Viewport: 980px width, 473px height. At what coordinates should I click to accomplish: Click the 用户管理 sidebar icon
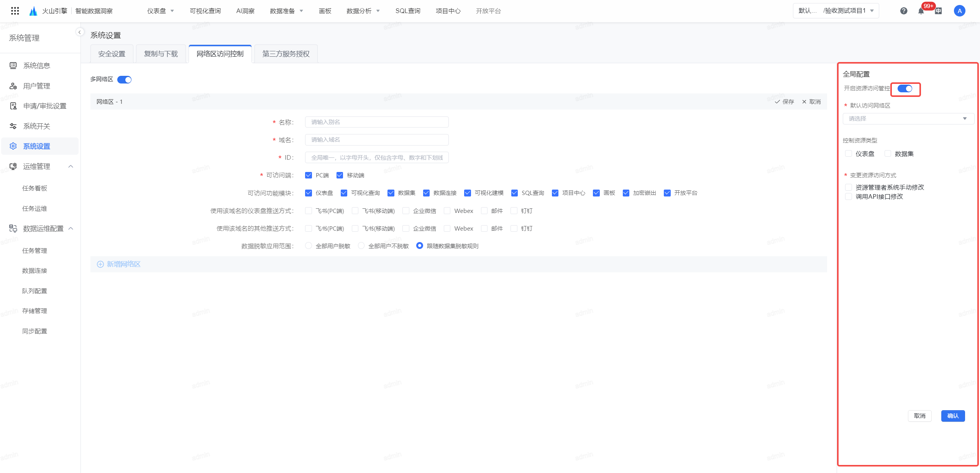point(13,86)
